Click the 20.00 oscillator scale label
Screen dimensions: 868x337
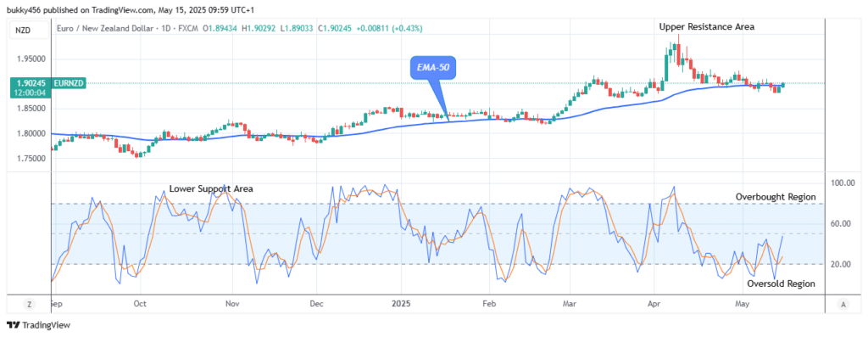(840, 264)
